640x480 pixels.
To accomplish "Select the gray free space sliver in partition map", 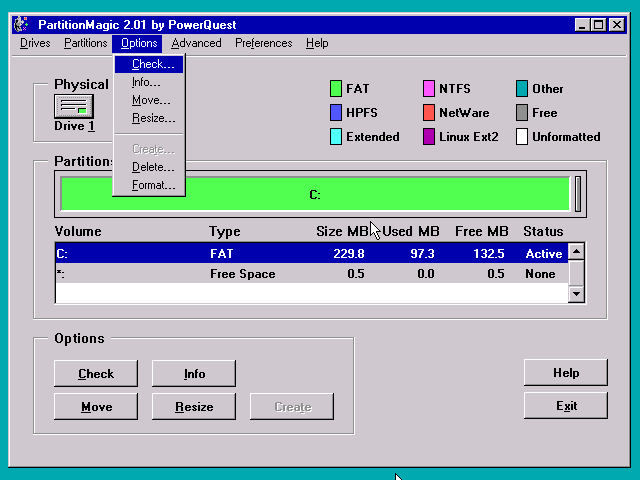I will [x=578, y=194].
